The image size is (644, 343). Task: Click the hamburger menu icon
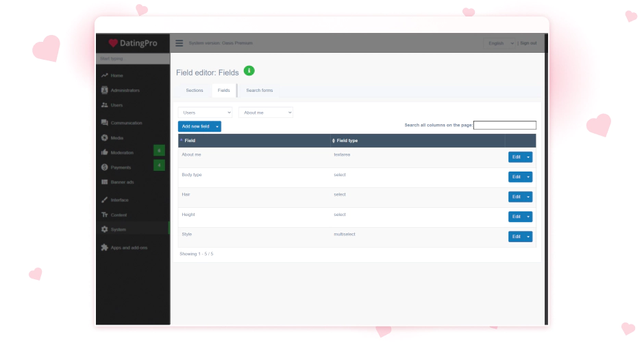(179, 43)
